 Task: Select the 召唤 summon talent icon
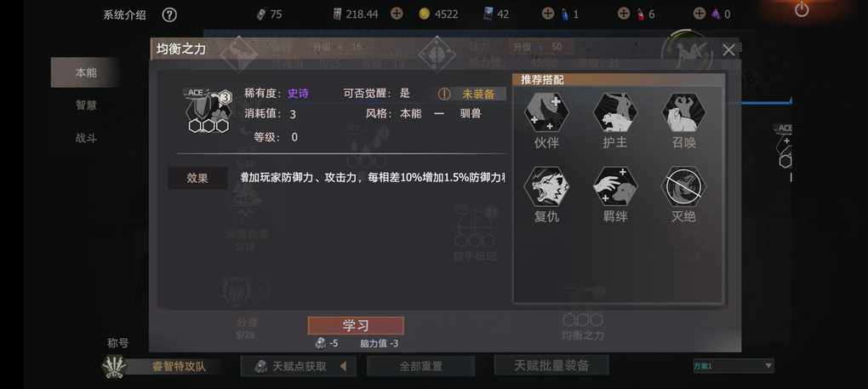point(683,112)
